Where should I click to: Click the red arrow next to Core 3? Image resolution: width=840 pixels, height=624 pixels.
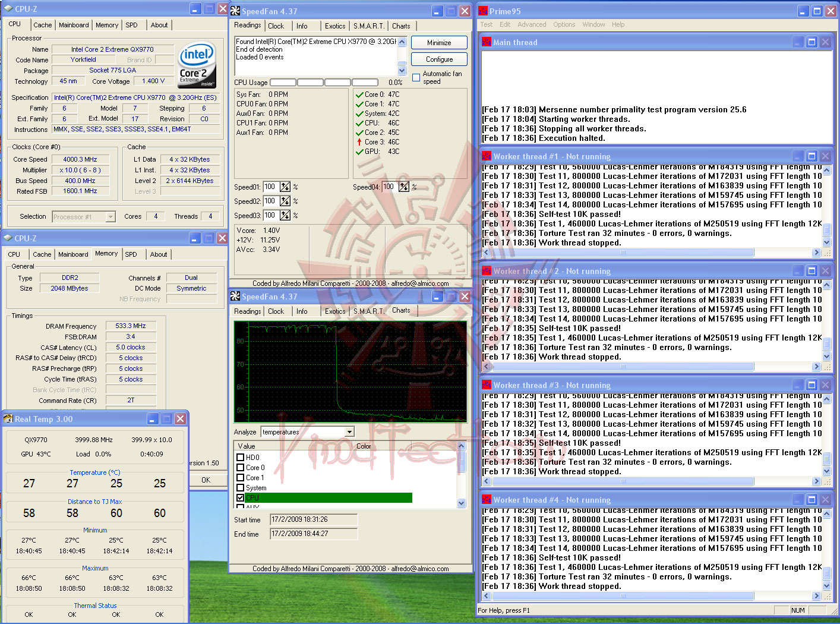[359, 142]
